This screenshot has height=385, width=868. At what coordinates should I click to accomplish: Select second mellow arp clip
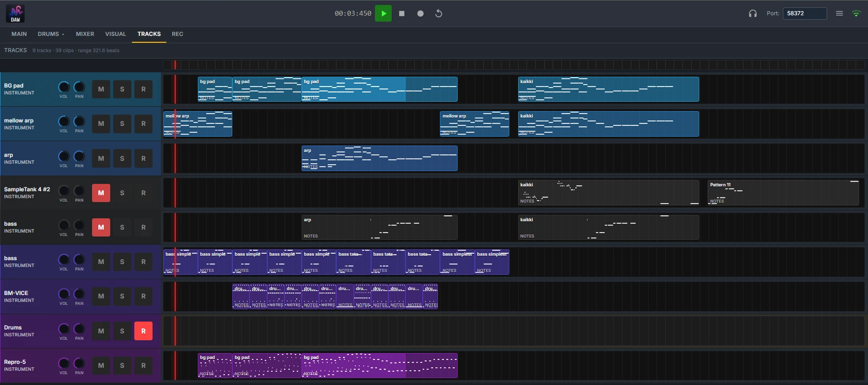(x=474, y=124)
